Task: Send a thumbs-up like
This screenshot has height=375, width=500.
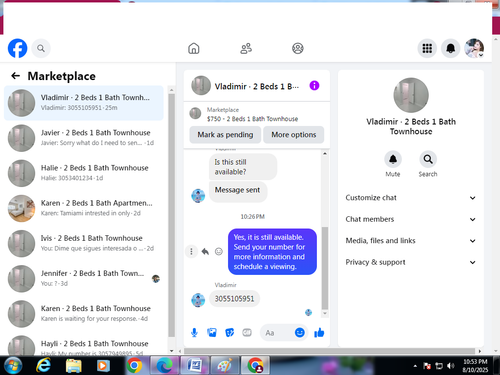Action: (319, 332)
